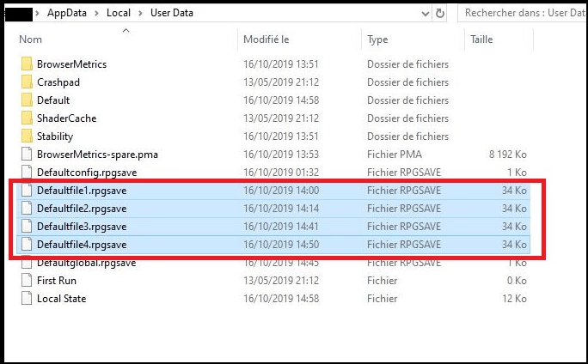
Task: Select the ShaderCache folder icon
Action: (27, 118)
